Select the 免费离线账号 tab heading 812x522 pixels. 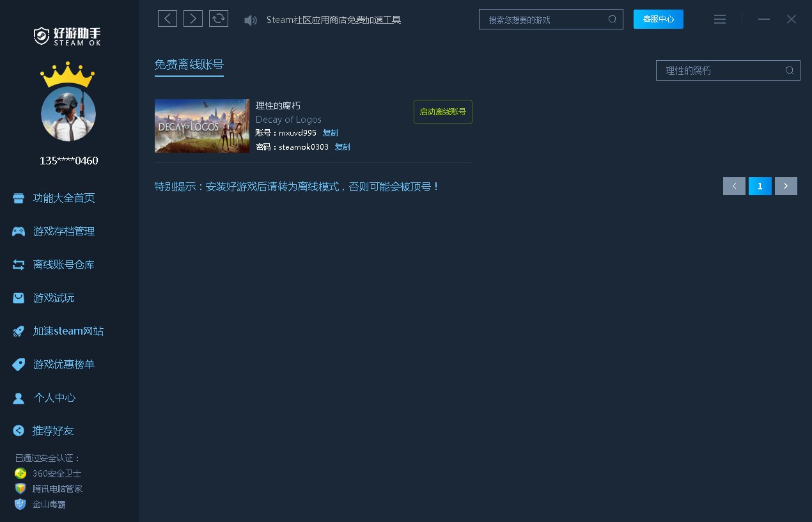[x=189, y=65]
